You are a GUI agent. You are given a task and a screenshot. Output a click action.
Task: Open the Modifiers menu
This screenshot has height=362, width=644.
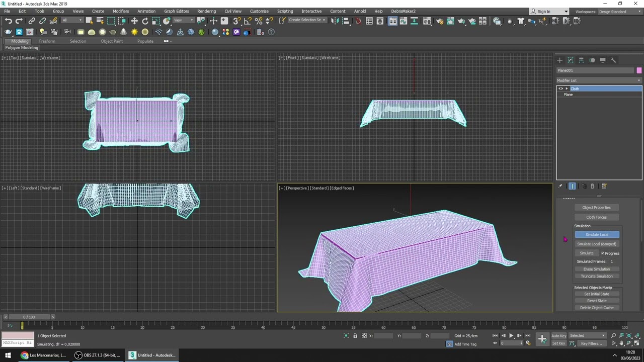coord(121,11)
